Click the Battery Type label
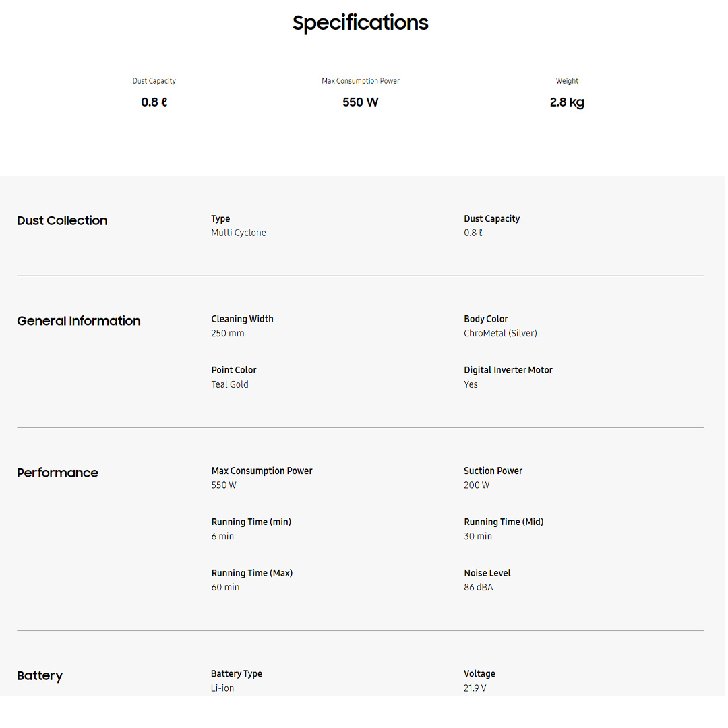This screenshot has width=728, height=728. tap(236, 674)
